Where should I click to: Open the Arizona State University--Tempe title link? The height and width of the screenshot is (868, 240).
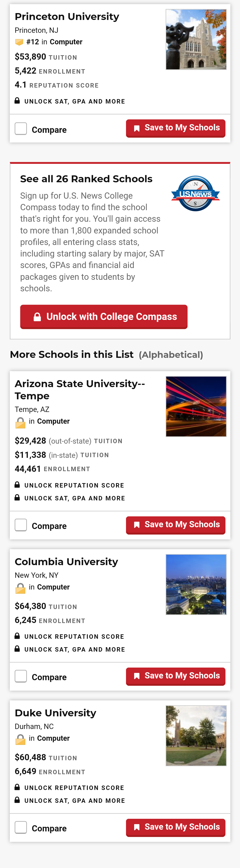coord(80,390)
